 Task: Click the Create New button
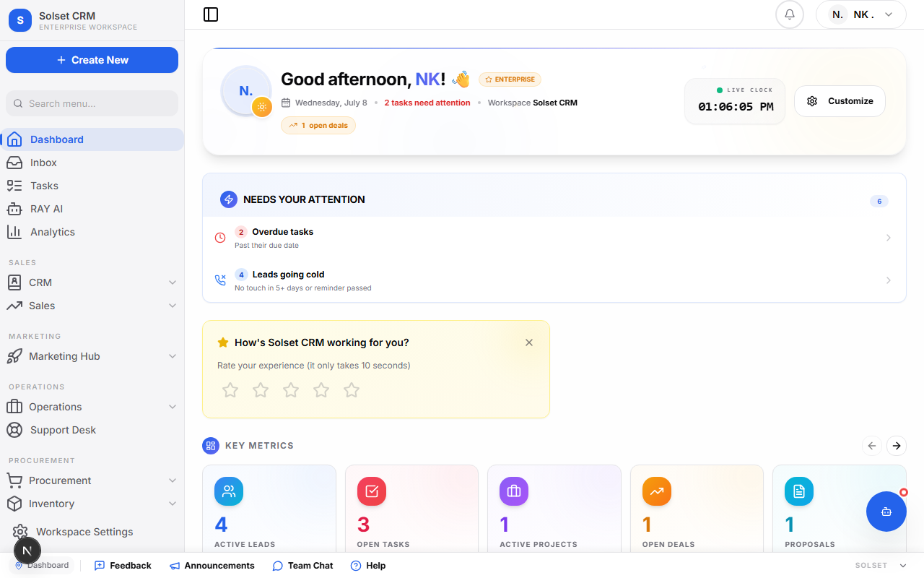[x=92, y=60]
